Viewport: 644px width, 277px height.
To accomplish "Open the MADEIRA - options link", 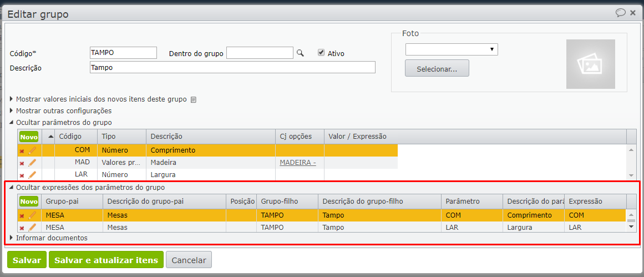I will [298, 162].
